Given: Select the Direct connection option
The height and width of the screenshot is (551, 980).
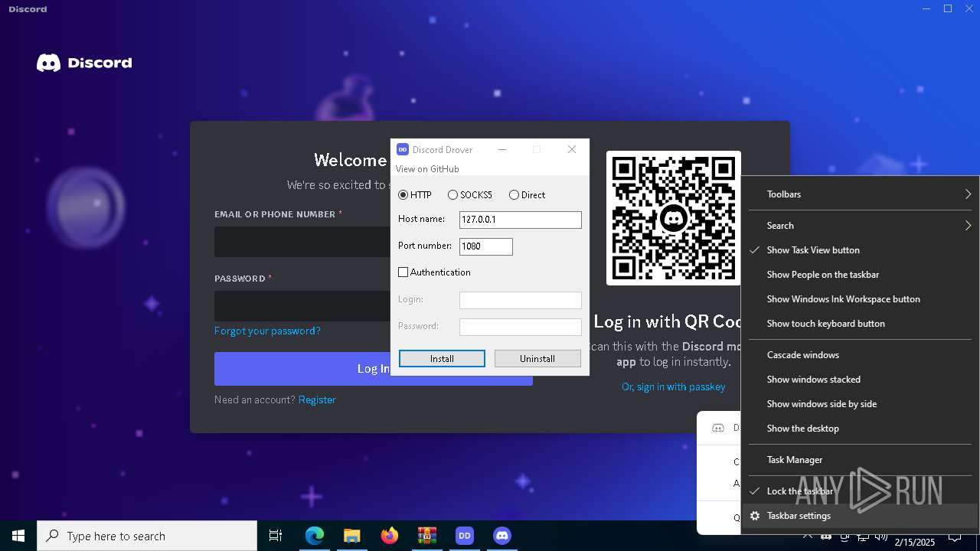Looking at the screenshot, I should [x=527, y=195].
